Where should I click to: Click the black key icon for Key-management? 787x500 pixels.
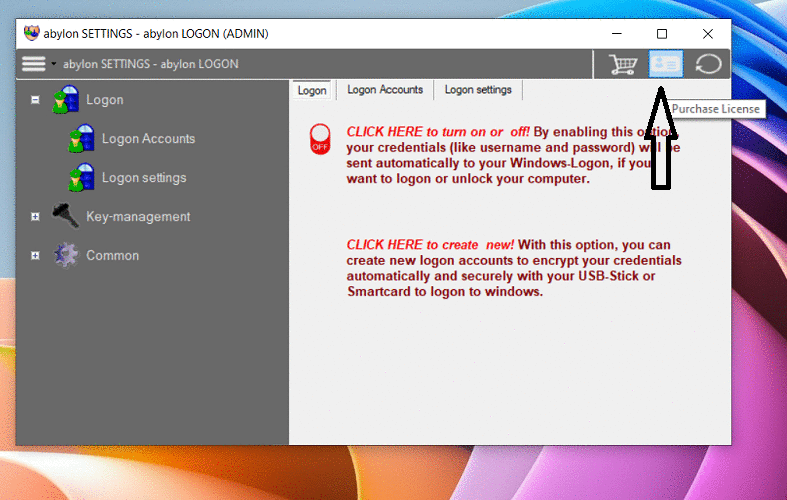65,217
